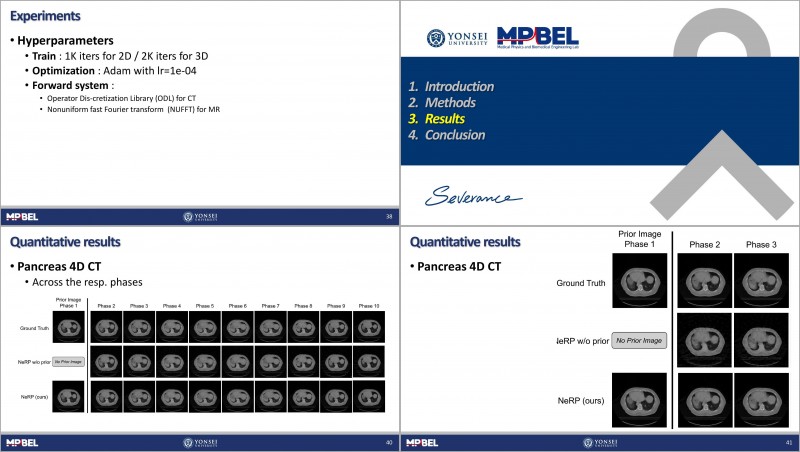Select the '4. Conclusion' agenda item
The width and height of the screenshot is (800, 452).
click(x=446, y=135)
